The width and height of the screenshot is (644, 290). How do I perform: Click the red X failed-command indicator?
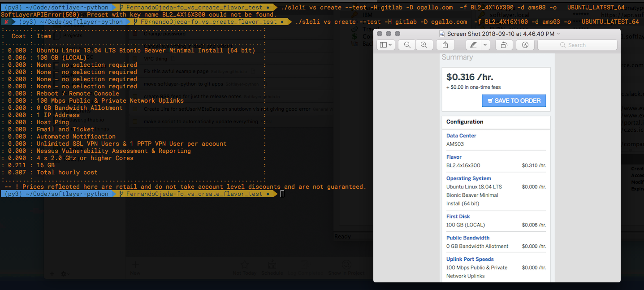[6, 22]
